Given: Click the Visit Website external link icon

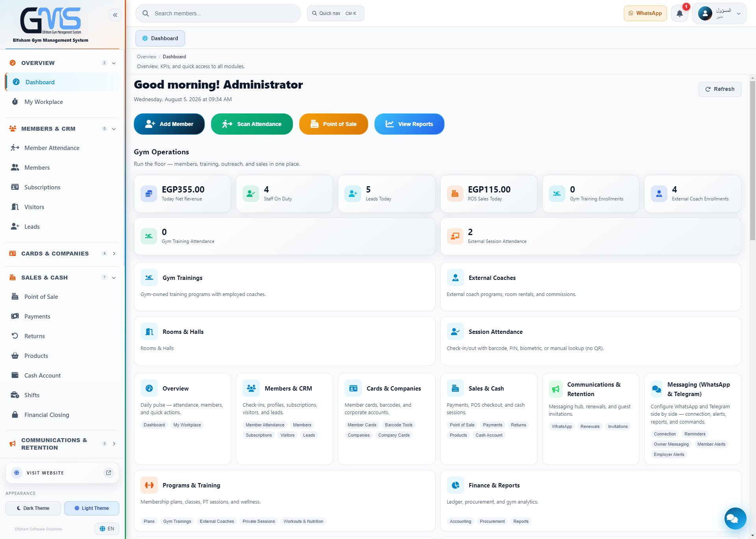Looking at the screenshot, I should pos(109,472).
